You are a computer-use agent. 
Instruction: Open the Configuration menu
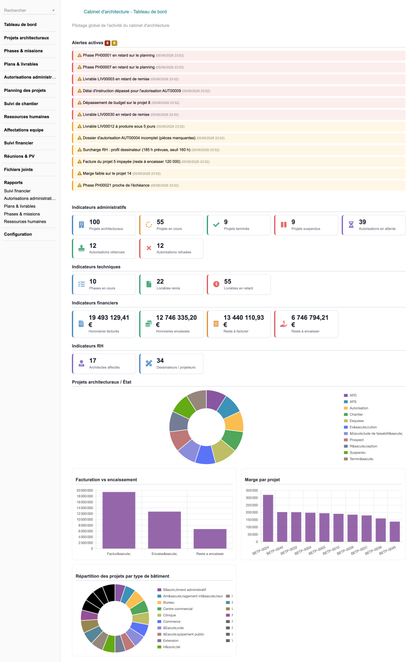(x=18, y=234)
